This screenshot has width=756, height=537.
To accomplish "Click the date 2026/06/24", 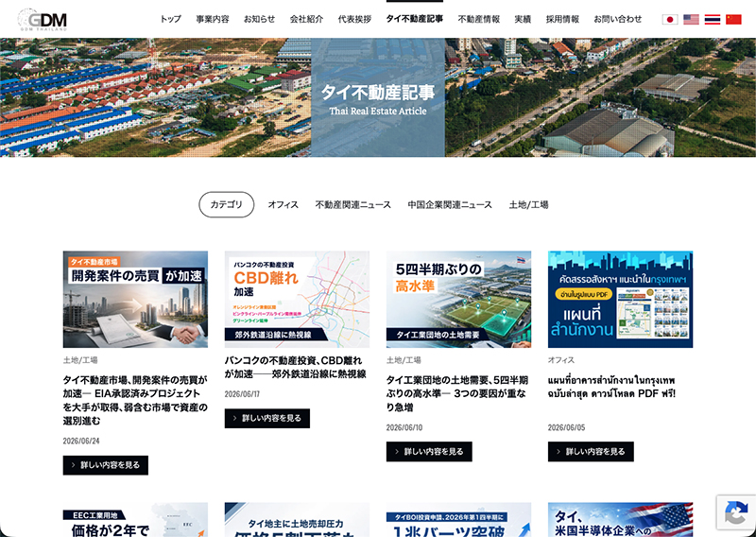I will [x=81, y=441].
